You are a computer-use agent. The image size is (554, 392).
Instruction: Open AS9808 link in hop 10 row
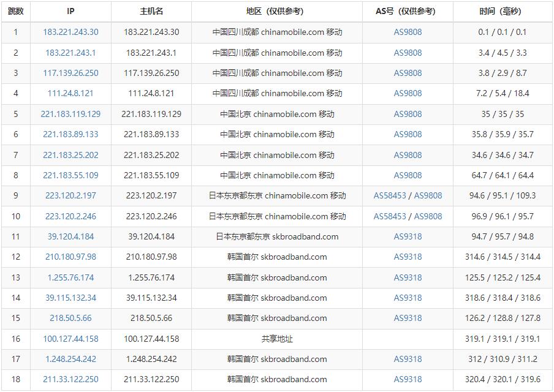428,216
